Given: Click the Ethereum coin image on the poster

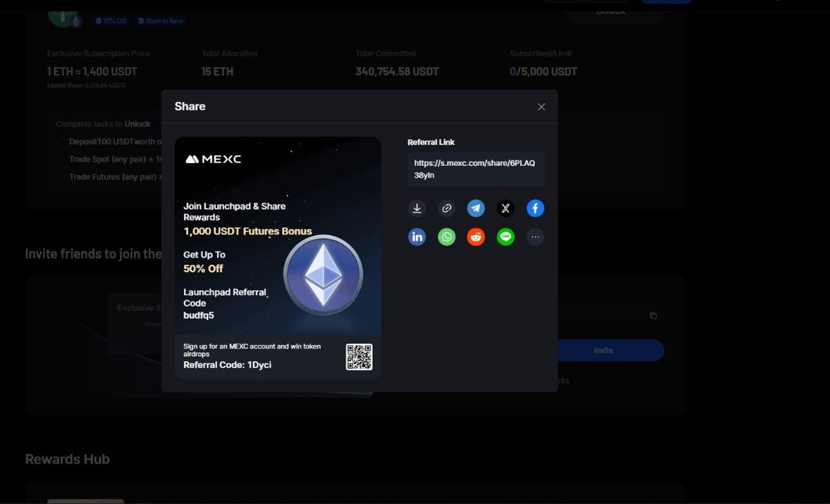Looking at the screenshot, I should (323, 275).
